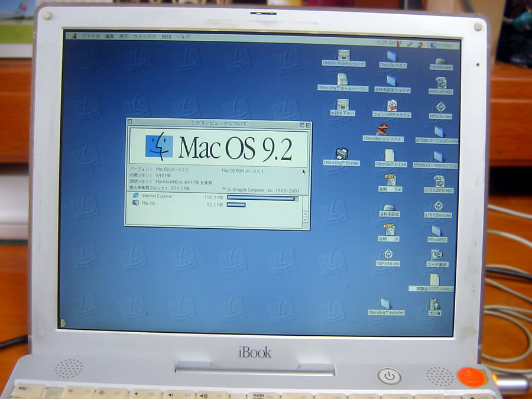532x399 pixels.
Task: Click the Mac OS 9.2 logo banner
Action: coord(218,148)
